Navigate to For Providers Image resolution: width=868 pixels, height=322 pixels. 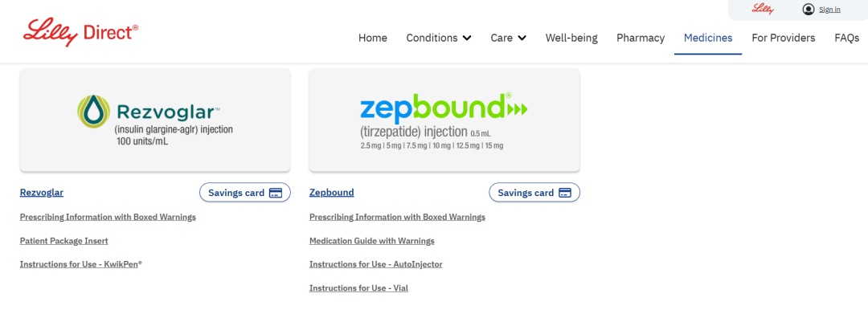[784, 38]
